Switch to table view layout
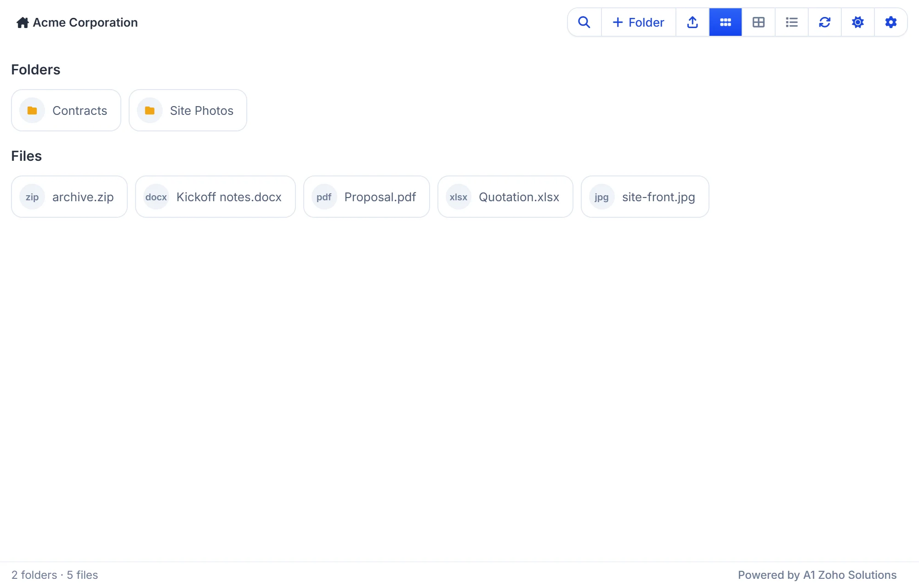The image size is (919, 588). [759, 22]
